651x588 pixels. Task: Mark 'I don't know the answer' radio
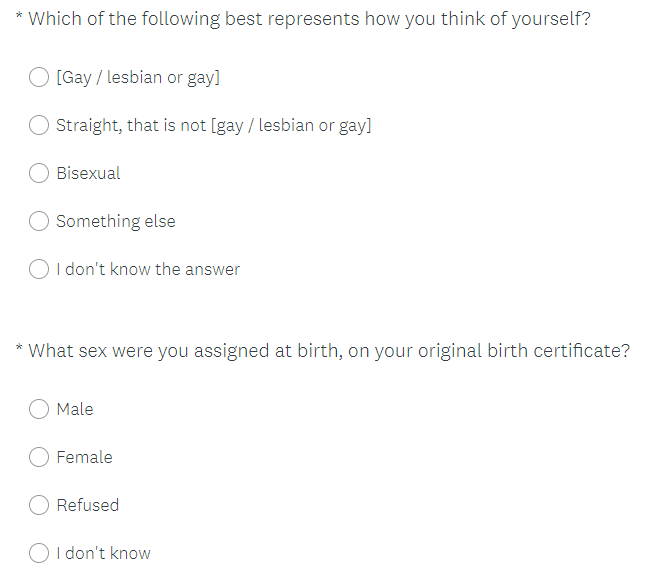(39, 269)
